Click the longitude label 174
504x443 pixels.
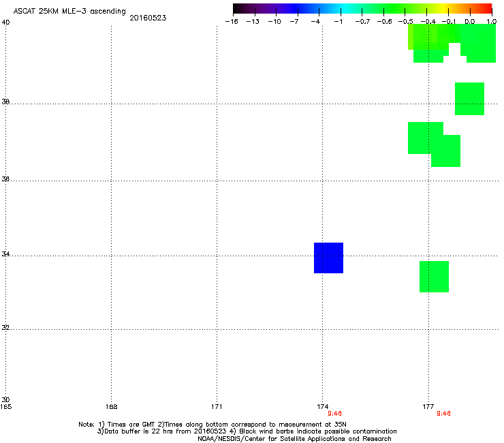coord(323,407)
